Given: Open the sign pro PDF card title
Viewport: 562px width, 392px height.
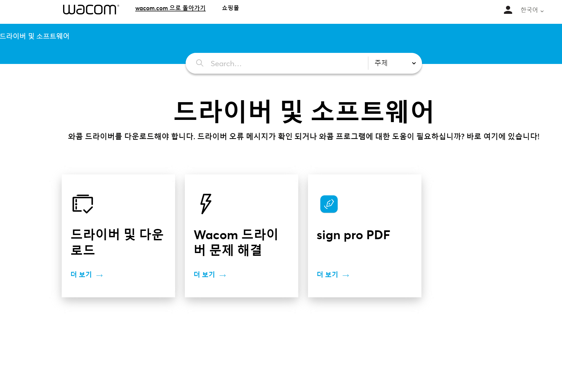Looking at the screenshot, I should 353,235.
